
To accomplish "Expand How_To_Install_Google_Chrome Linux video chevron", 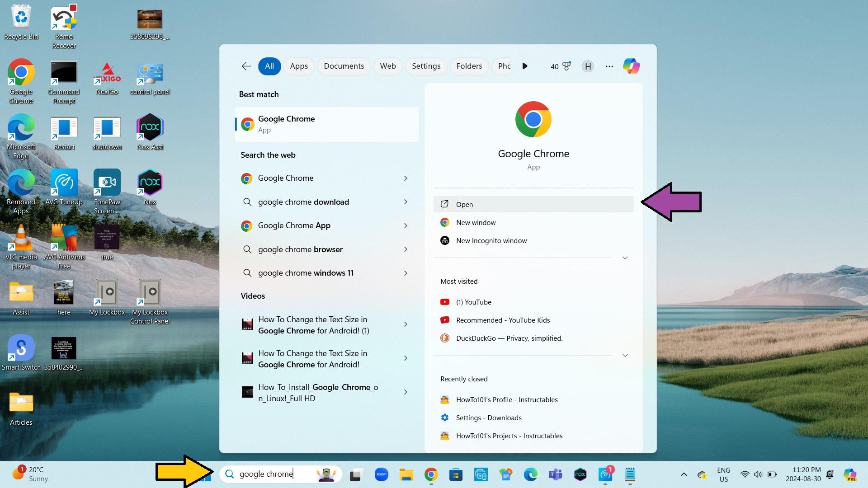I will coord(406,392).
